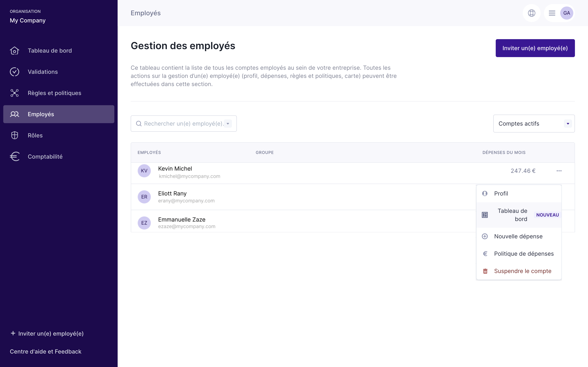Click the Validations checkmark icon in sidebar
Screen dimensions: 588x367
(14, 72)
